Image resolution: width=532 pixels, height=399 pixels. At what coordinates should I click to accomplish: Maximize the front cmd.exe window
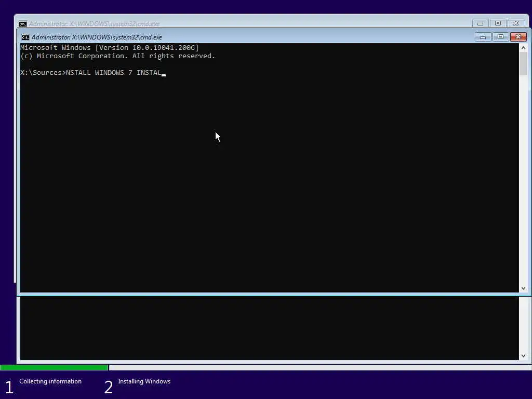coord(500,37)
